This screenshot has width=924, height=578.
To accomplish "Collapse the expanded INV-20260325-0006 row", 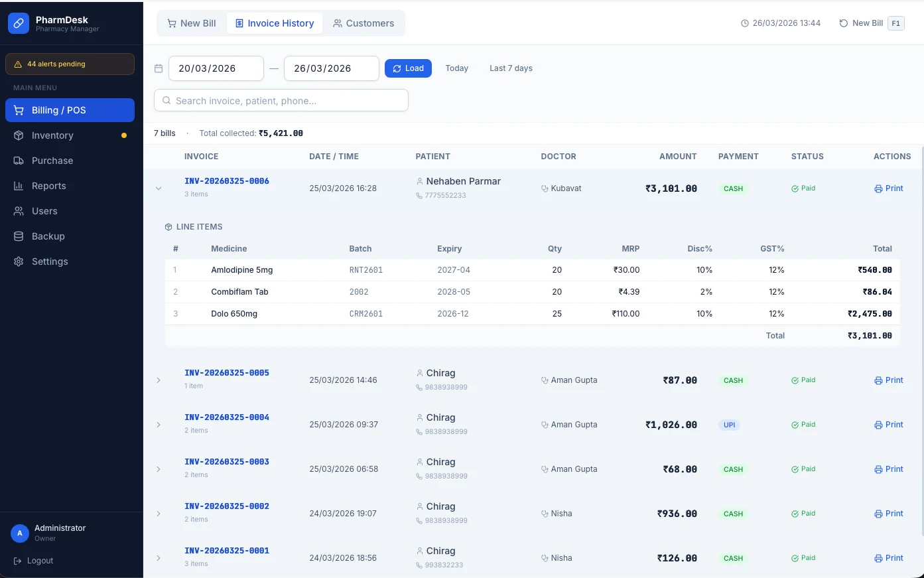I will click(159, 188).
